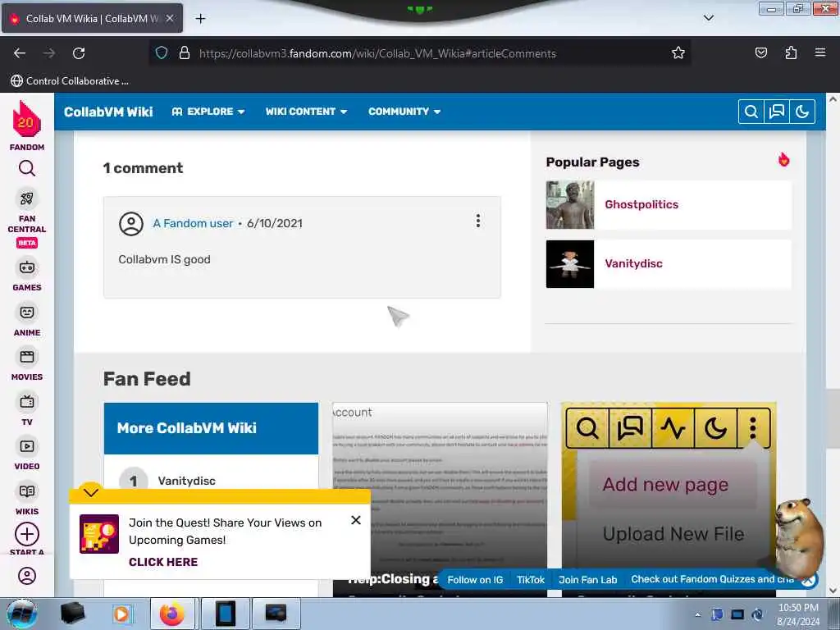Open a new browser tab
This screenshot has height=630, width=840.
tap(200, 19)
